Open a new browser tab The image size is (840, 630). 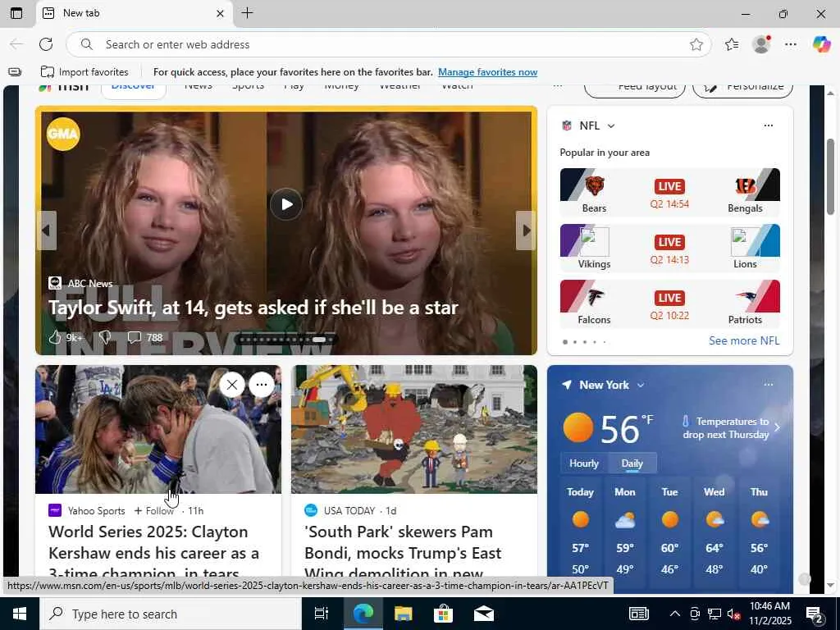click(247, 13)
